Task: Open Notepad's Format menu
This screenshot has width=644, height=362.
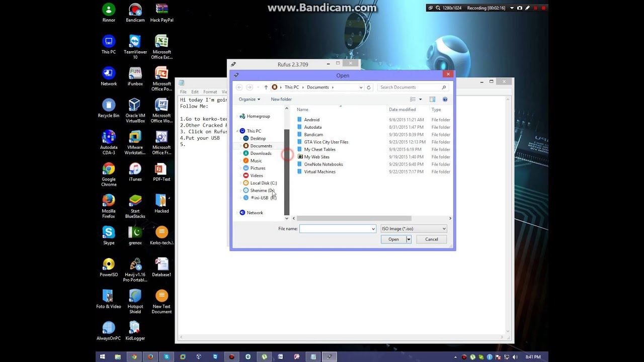Action: tap(210, 92)
